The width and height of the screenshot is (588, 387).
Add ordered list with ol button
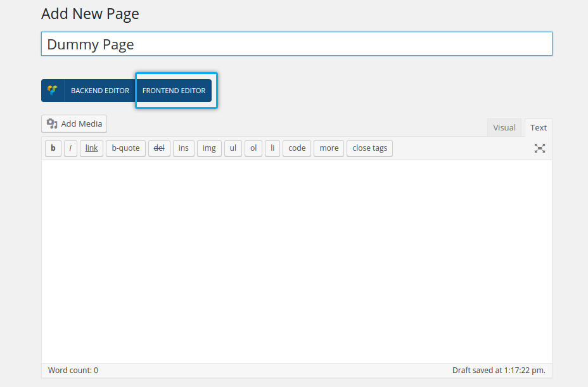pyautogui.click(x=253, y=148)
